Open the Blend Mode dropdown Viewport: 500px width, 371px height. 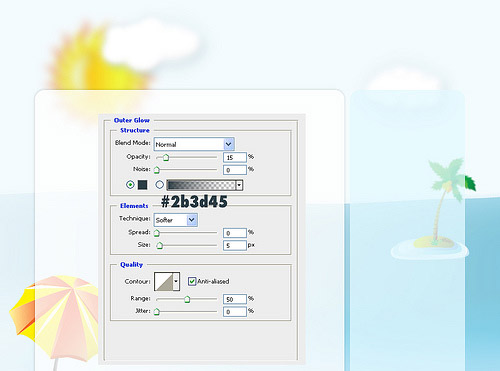(x=194, y=144)
